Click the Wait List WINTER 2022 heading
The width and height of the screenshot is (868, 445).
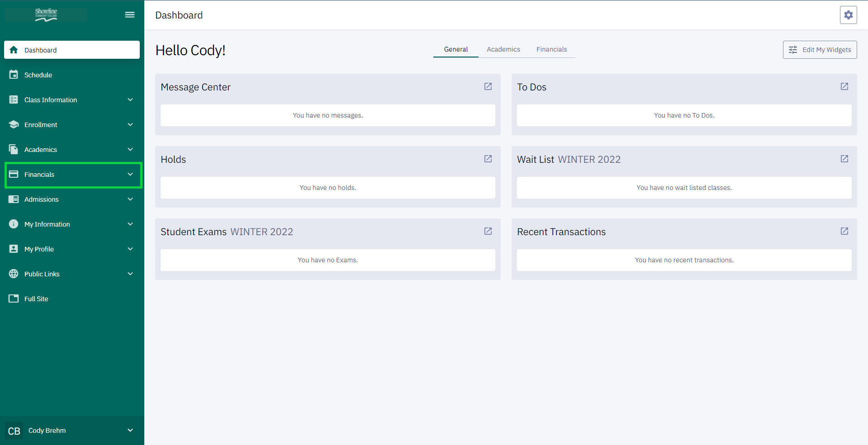pos(569,159)
